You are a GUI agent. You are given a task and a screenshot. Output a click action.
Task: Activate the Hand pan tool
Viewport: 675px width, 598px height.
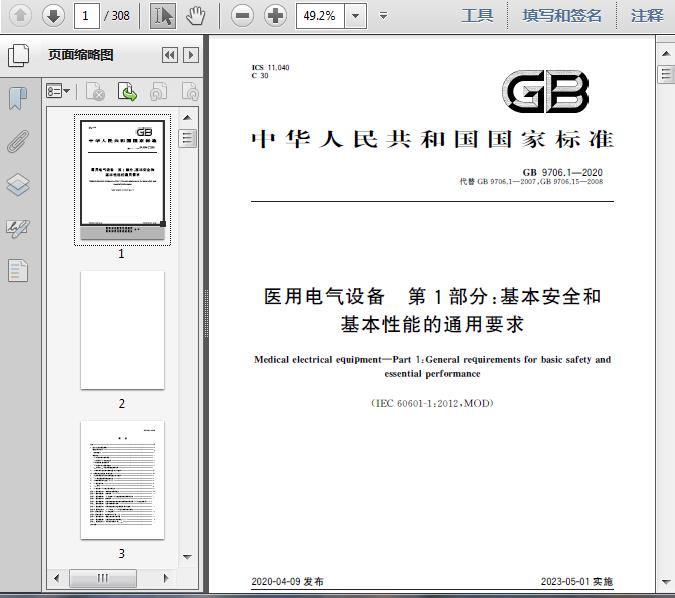tap(196, 16)
